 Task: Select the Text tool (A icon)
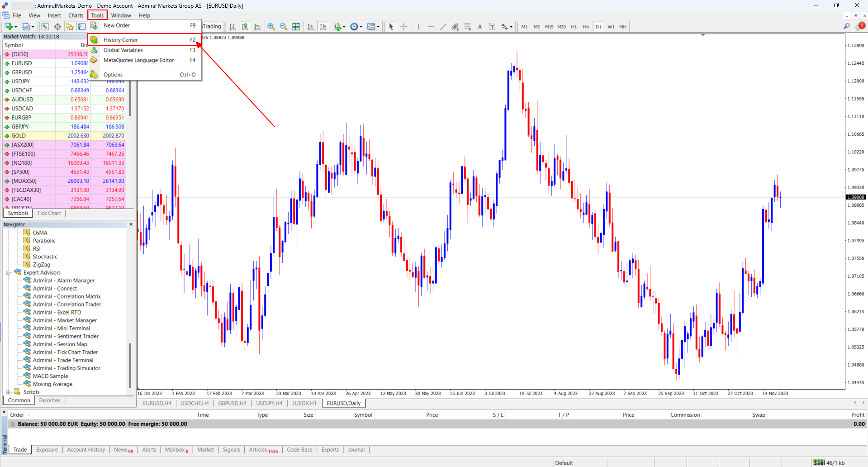[480, 27]
